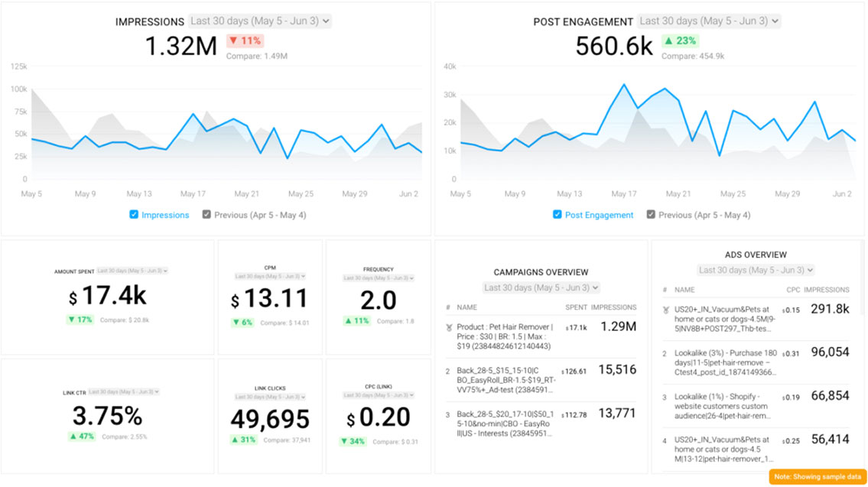868x487 pixels.
Task: Click the red 11% decrease badge for Impressions
Action: pos(245,41)
